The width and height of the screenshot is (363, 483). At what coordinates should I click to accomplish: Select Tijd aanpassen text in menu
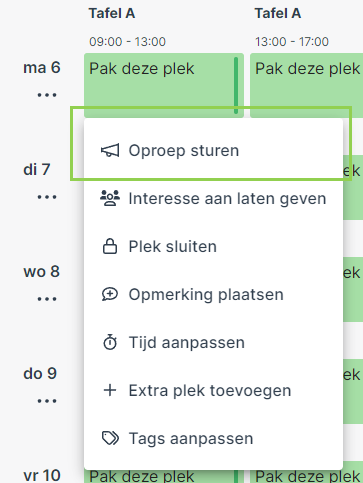click(x=187, y=343)
